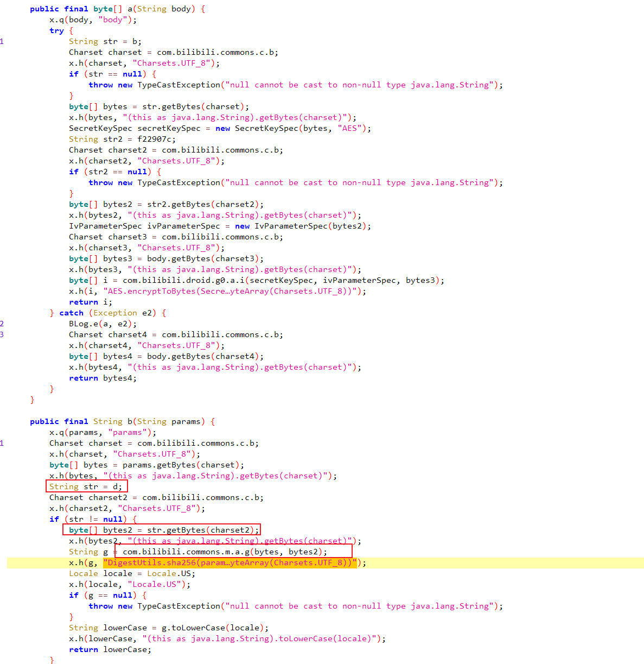
Task: Click 'byte[] bytes = params.getBytes(charset);' line
Action: coord(146,465)
